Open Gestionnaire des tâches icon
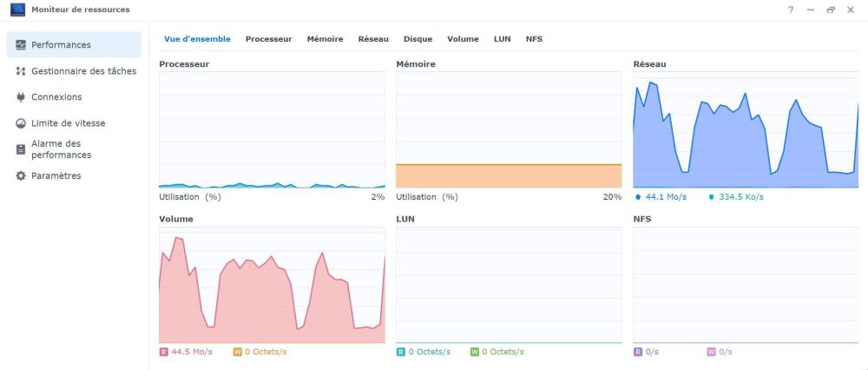Viewport: 868px width, 370px height. tap(21, 71)
